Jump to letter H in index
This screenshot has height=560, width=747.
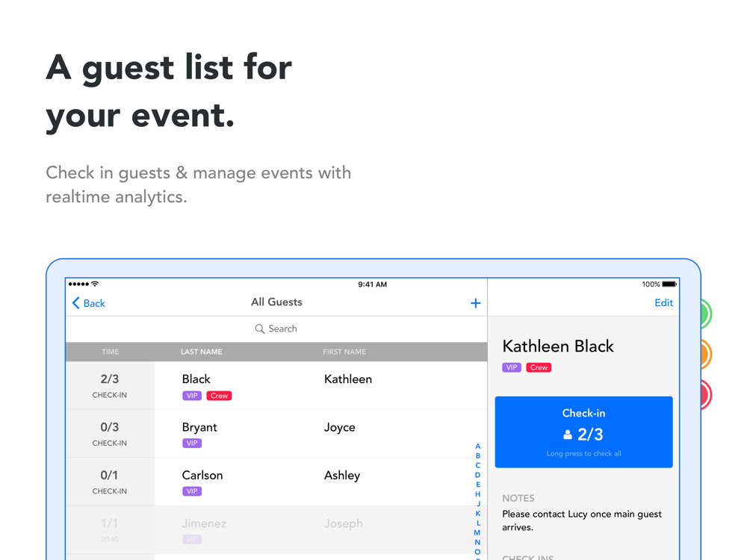coord(478,494)
